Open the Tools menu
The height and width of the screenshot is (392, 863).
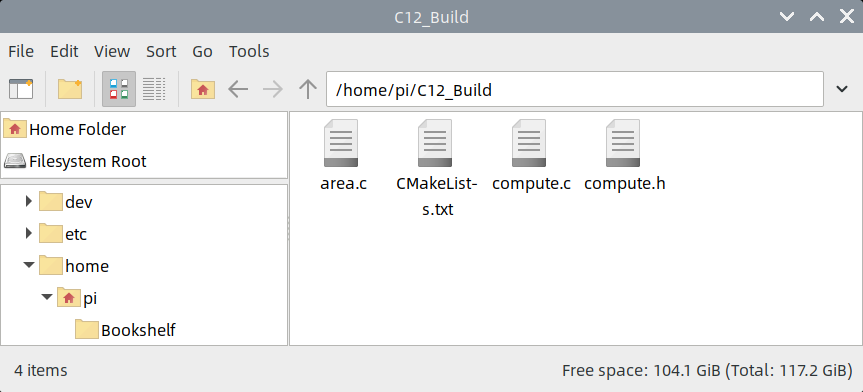click(249, 52)
